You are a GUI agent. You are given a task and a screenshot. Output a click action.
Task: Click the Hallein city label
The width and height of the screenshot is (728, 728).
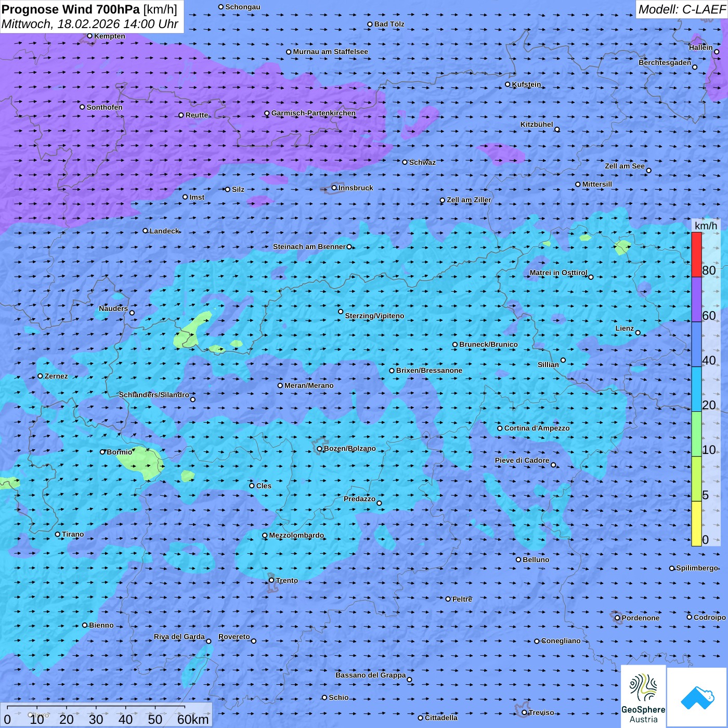(x=700, y=47)
